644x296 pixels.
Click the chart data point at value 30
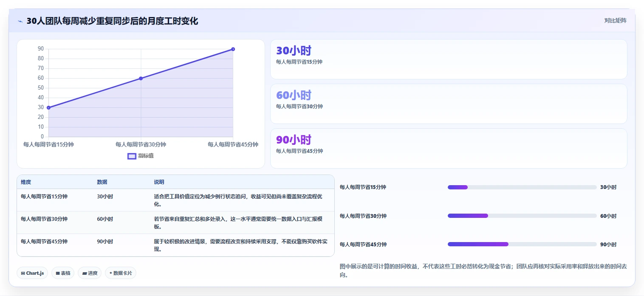pos(48,107)
